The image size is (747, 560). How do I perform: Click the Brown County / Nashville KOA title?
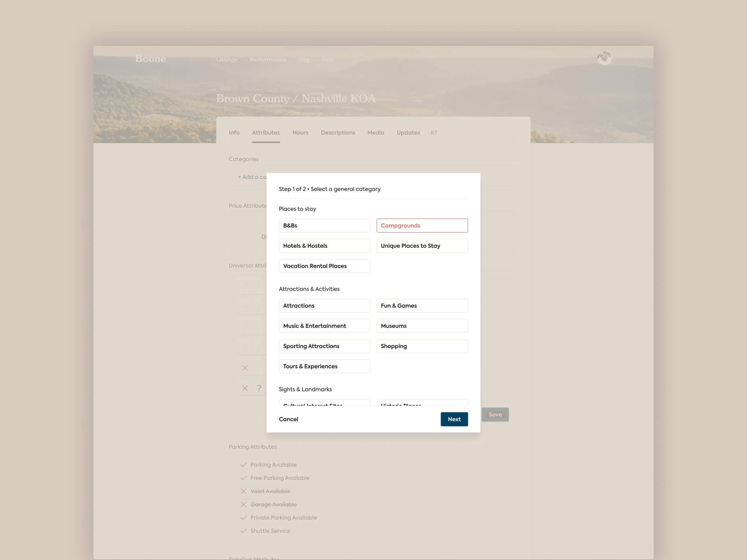click(296, 99)
